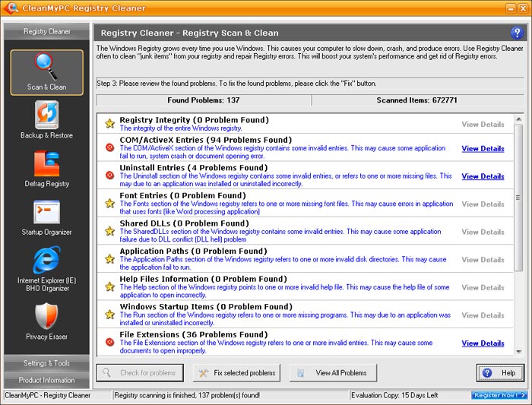Click the Help button at bottom right
Screen dimensions: 532x405
tap(500, 373)
